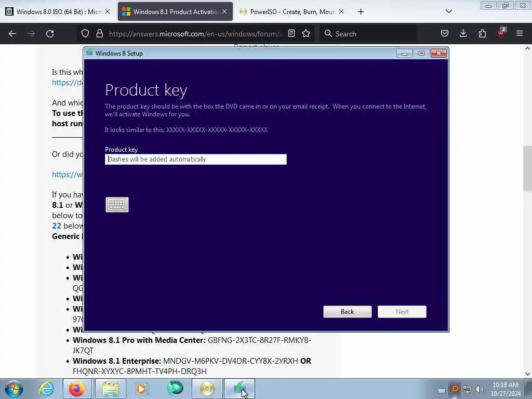Click the Firefox Search box
Screen dimensions: 532x399
[x=368, y=34]
